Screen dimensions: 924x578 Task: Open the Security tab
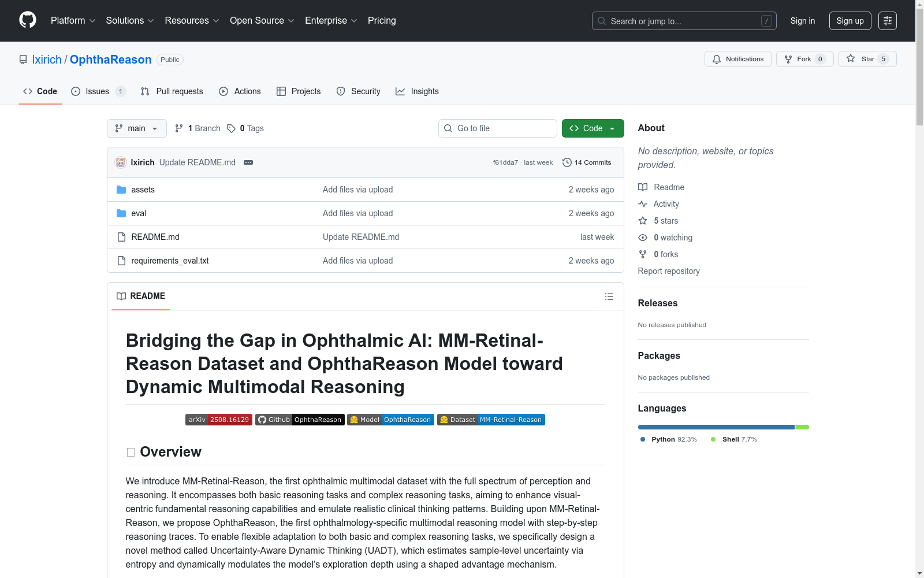pyautogui.click(x=359, y=91)
